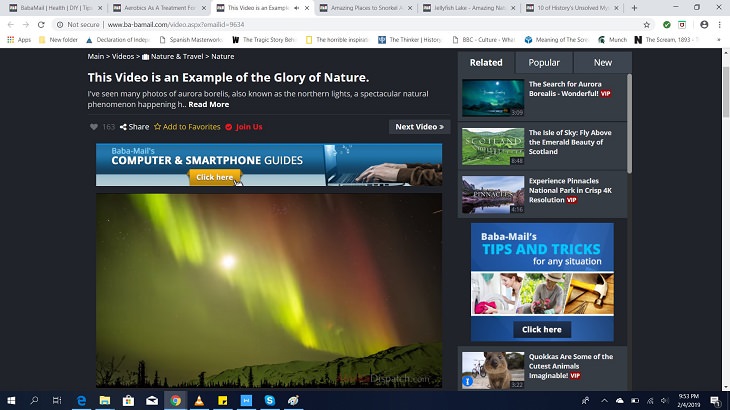Open a new browser tab
This screenshot has height=410, width=730.
point(634,8)
